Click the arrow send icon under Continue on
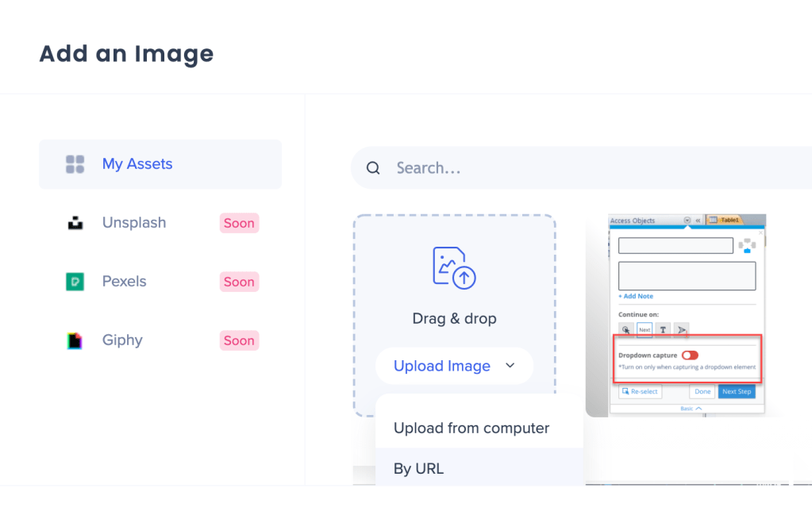The height and width of the screenshot is (511, 812). [x=681, y=329]
